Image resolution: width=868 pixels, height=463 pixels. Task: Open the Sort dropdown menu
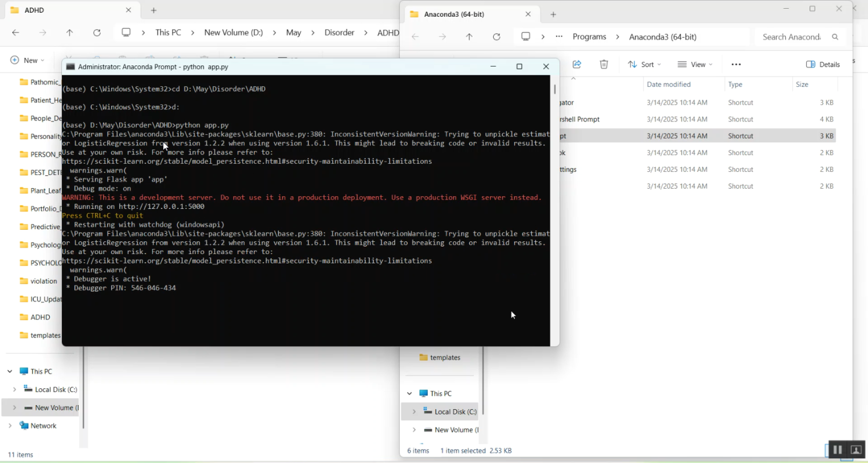pos(644,64)
